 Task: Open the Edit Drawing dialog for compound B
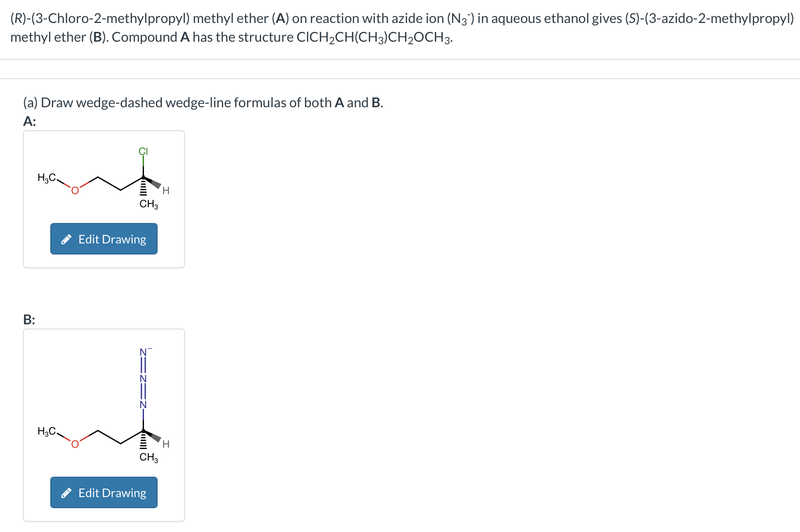[x=104, y=492]
